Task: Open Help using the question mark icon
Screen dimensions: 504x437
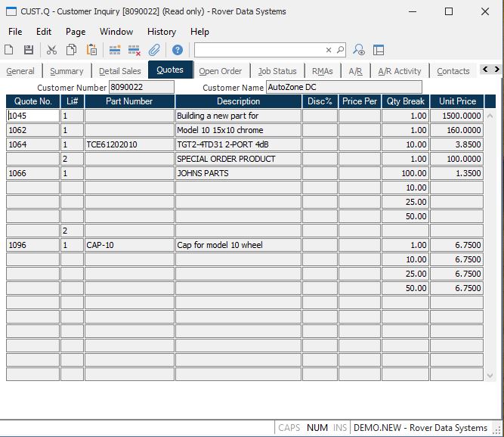Action: click(178, 50)
